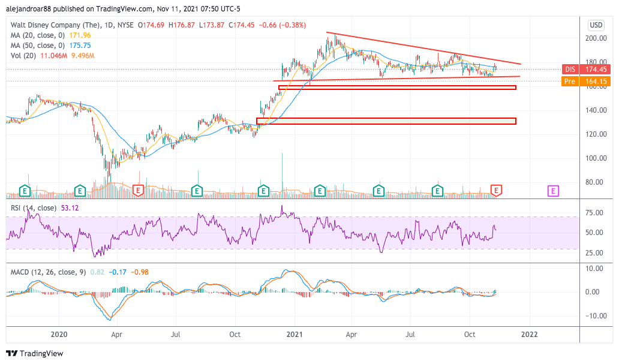
Task: Click the magenta upcoming earnings marker
Action: 553,191
